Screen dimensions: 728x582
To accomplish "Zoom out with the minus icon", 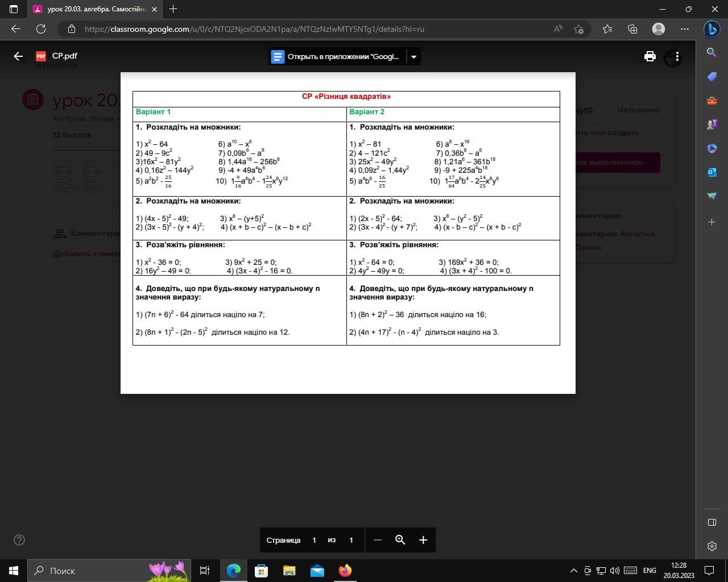I will pos(378,540).
